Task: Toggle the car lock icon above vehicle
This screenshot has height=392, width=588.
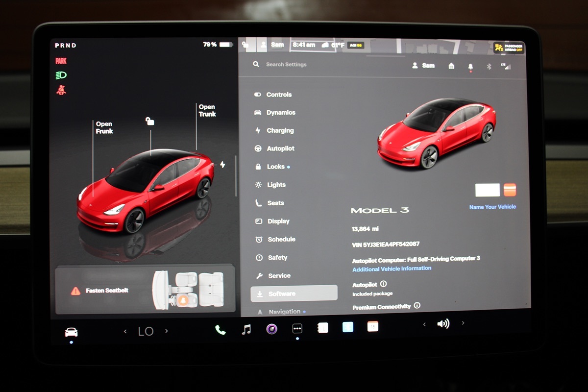Action: pyautogui.click(x=150, y=121)
